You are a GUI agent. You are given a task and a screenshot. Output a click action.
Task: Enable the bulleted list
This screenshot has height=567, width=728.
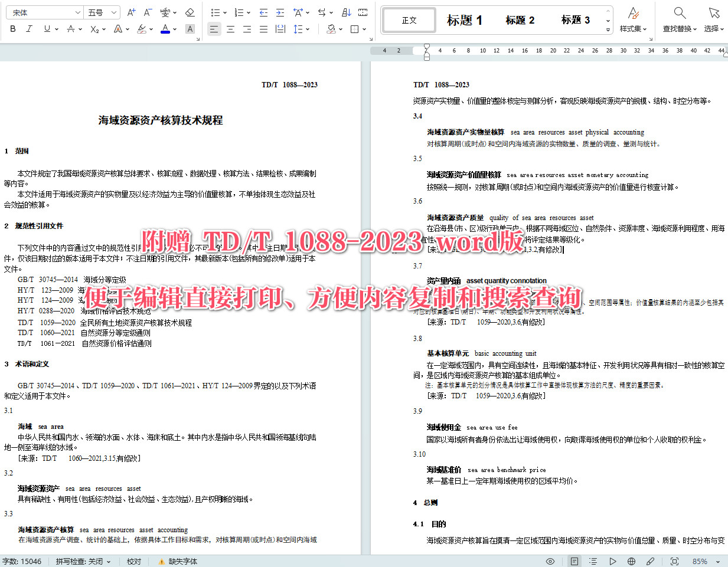click(x=216, y=12)
